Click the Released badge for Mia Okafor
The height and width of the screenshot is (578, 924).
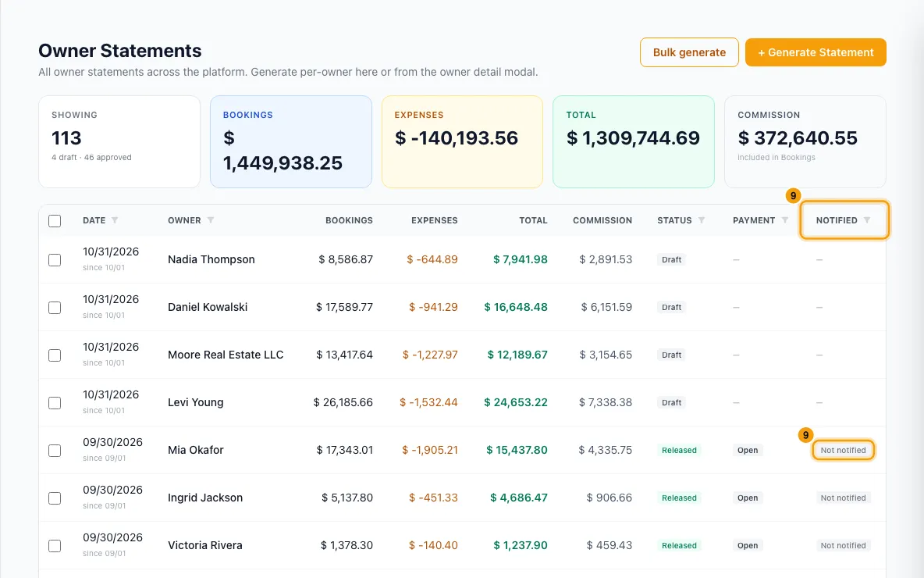pyautogui.click(x=679, y=450)
